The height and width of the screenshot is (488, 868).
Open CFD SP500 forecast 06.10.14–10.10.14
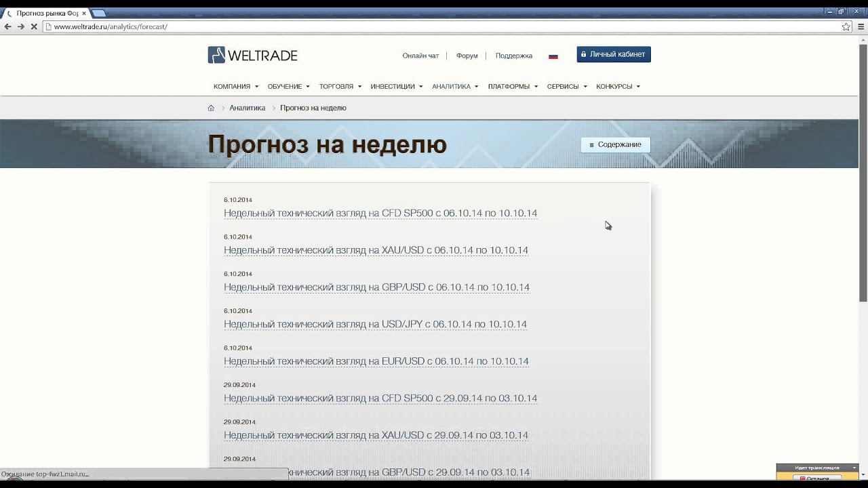click(x=380, y=213)
